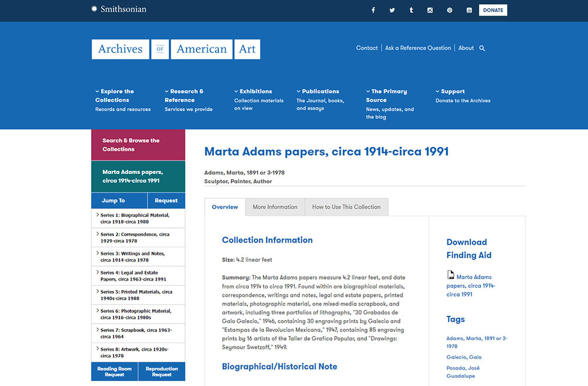Viewport: 588px width, 386px height.
Task: Click News, updates, and the blog subtitle
Action: (390, 113)
